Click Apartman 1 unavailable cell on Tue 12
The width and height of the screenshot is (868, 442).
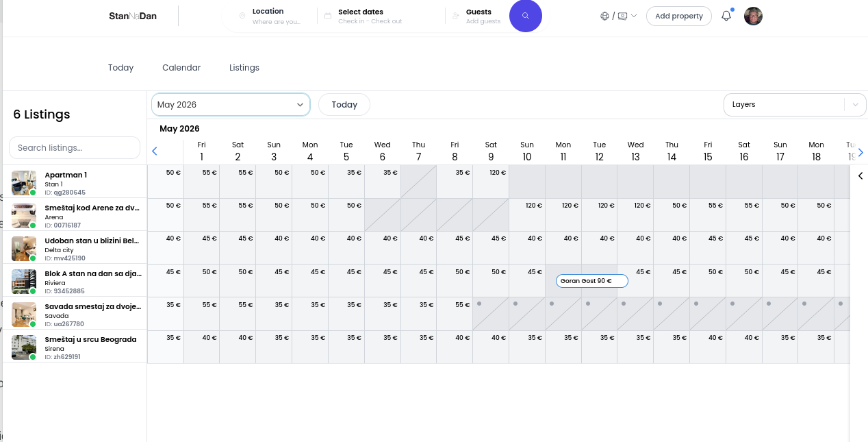point(599,182)
